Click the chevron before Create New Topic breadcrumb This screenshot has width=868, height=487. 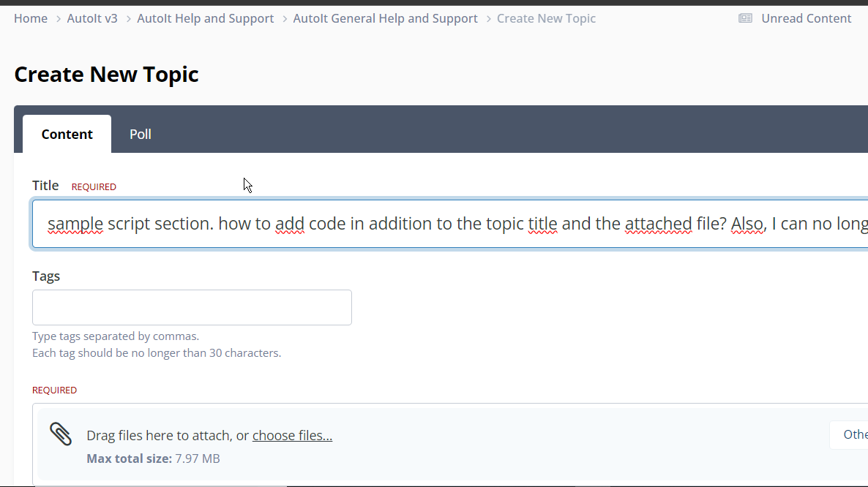pos(488,19)
